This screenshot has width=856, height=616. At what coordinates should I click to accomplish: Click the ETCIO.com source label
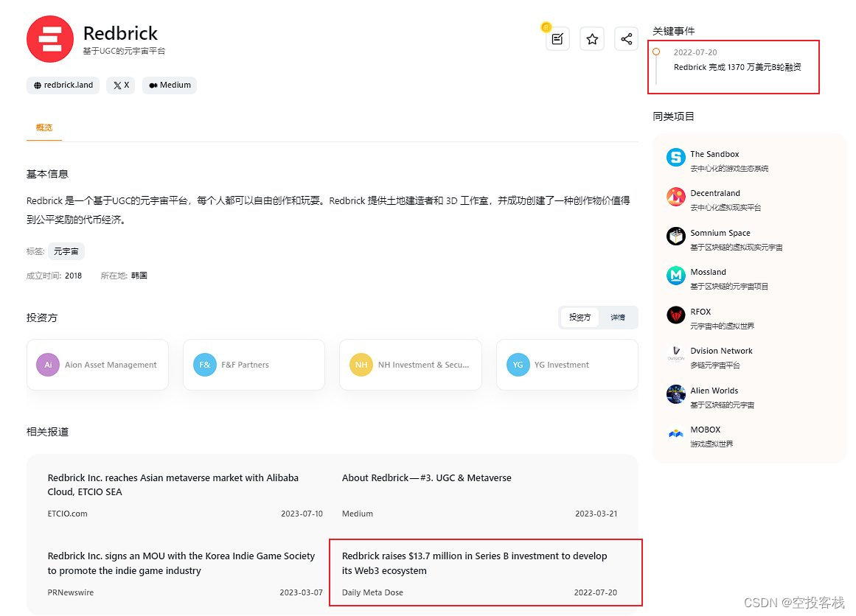point(67,514)
